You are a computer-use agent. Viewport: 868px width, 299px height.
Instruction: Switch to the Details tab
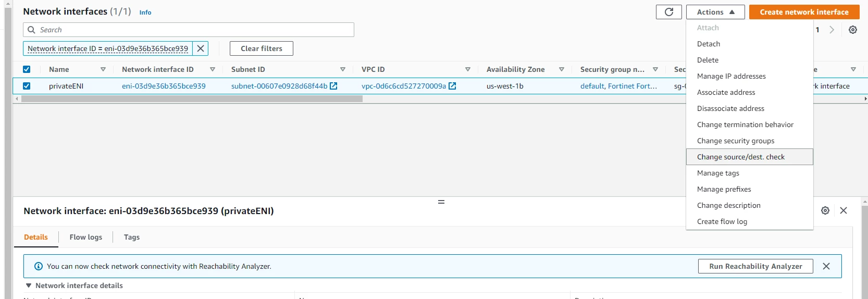(36, 237)
